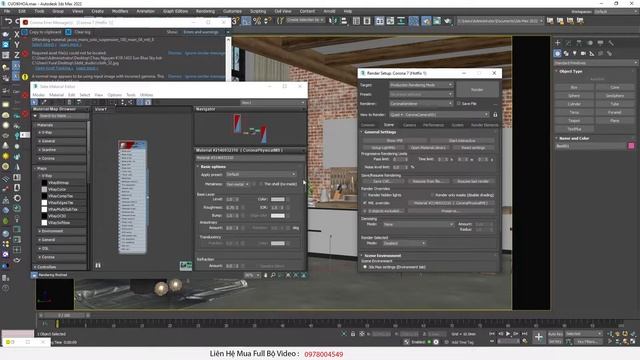
Task: Select 3ds Max settings Environment tab radio button
Action: tap(365, 267)
